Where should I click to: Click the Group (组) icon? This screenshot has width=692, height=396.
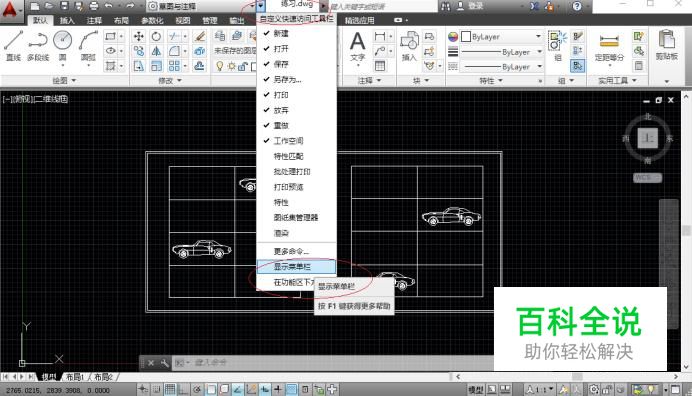[558, 45]
